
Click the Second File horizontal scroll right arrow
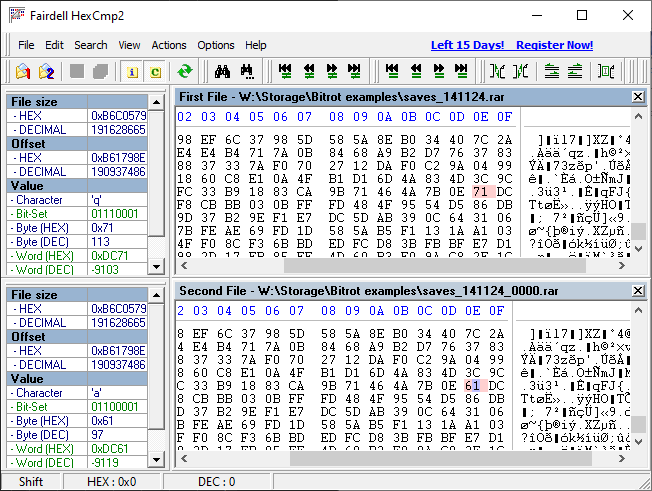point(622,459)
